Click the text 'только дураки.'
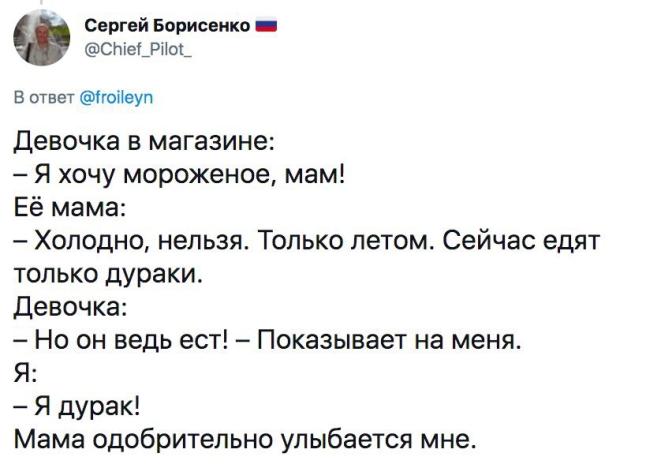The width and height of the screenshot is (660, 468). point(108,274)
